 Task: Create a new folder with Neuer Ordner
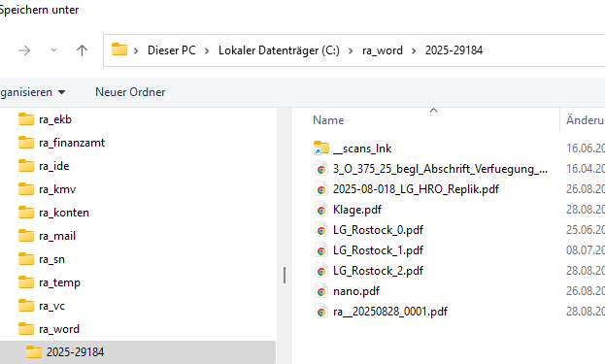pyautogui.click(x=130, y=92)
